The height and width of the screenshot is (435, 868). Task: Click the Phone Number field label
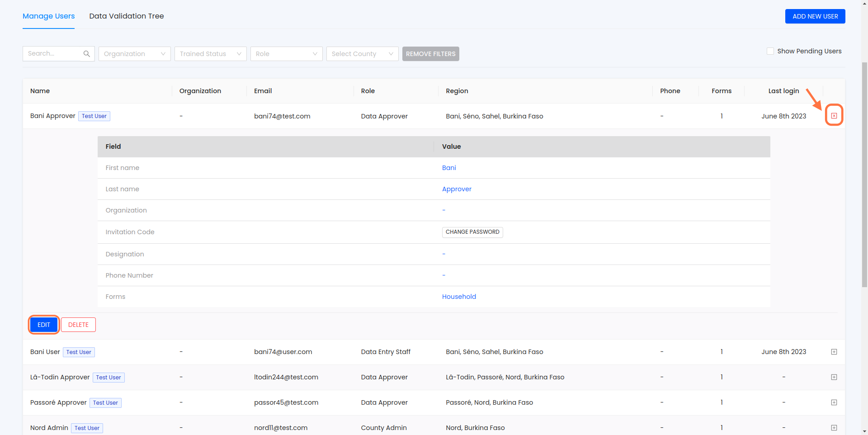click(129, 275)
